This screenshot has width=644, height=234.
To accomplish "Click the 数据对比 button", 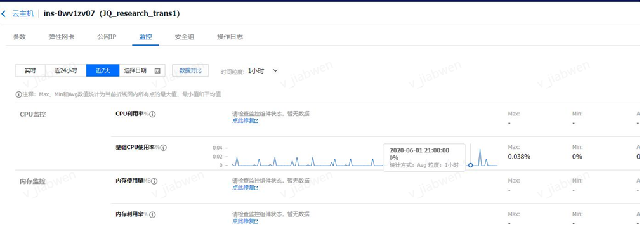I will 190,70.
